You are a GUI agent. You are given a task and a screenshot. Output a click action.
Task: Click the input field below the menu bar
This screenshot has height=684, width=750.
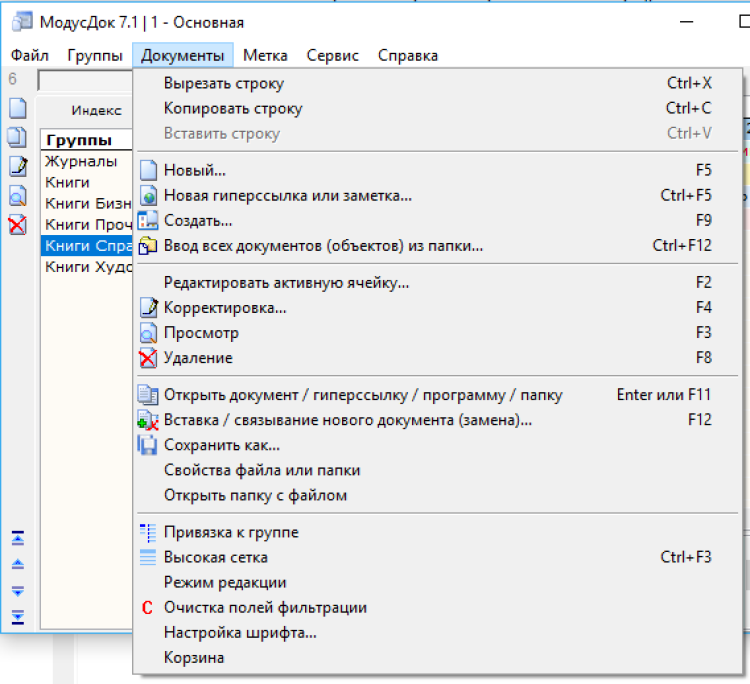tap(84, 80)
